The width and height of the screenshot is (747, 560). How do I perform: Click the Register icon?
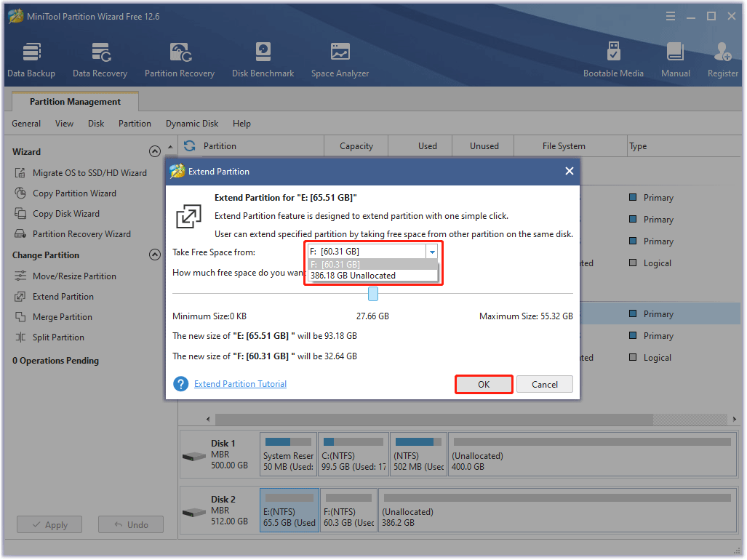(722, 58)
